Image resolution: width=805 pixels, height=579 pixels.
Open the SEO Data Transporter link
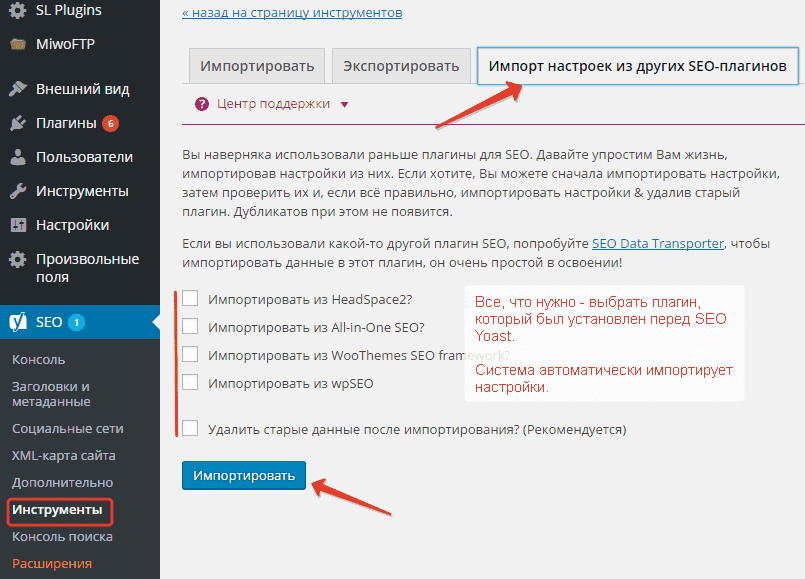tap(658, 243)
